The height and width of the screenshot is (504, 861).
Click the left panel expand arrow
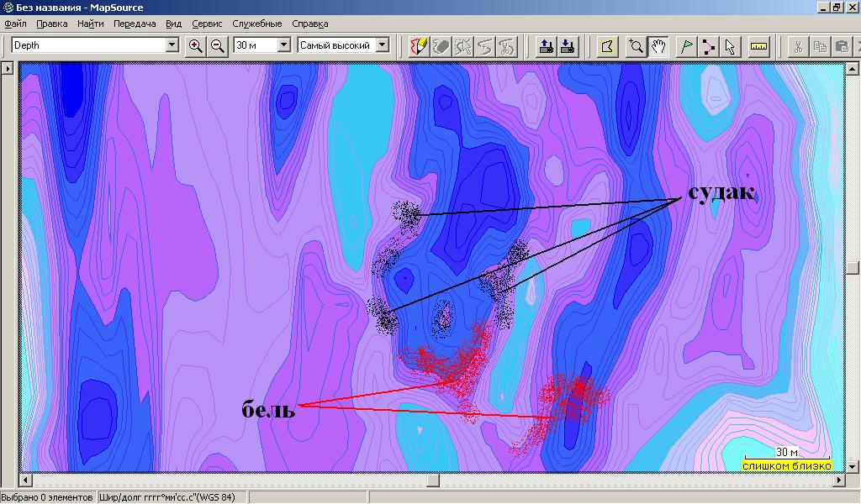[7, 68]
